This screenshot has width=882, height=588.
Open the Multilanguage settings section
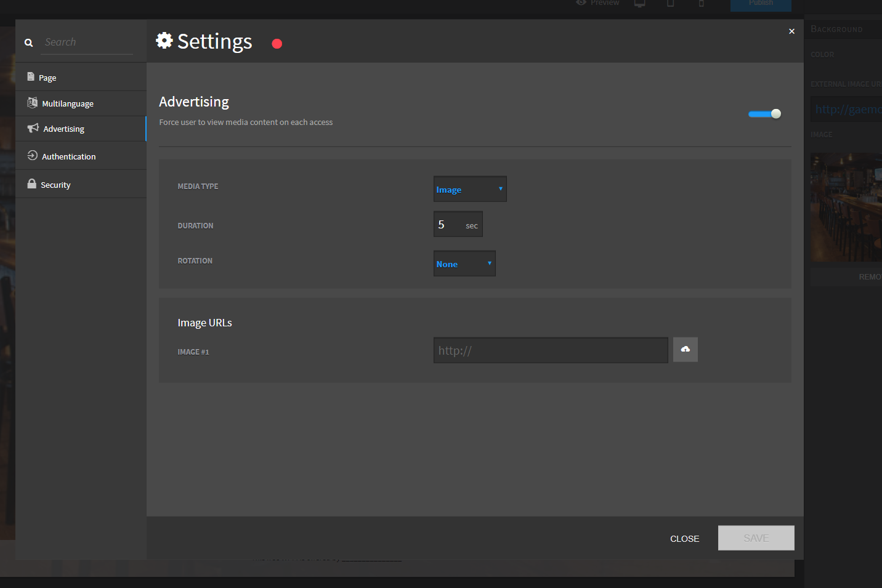81,103
